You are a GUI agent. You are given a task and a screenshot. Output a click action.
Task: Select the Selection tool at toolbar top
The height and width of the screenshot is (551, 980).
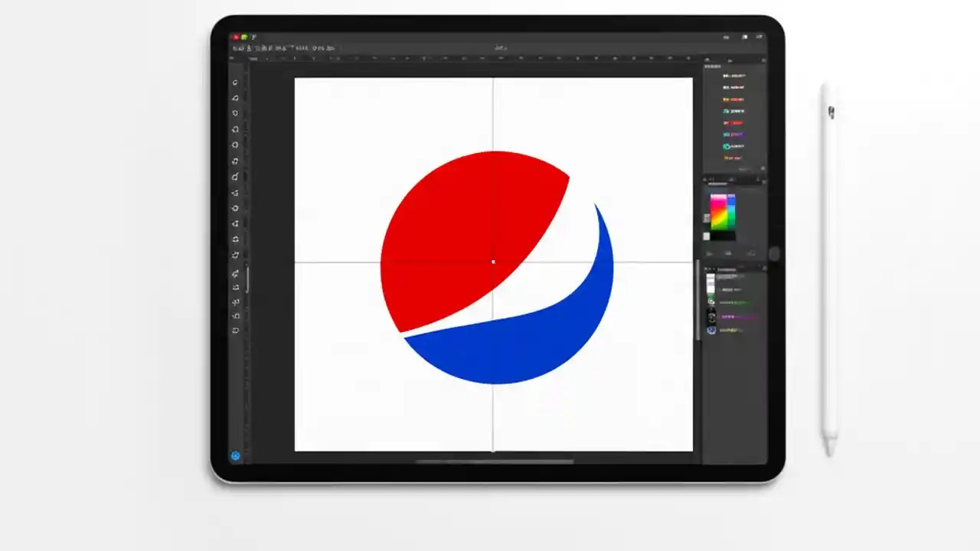tap(236, 82)
